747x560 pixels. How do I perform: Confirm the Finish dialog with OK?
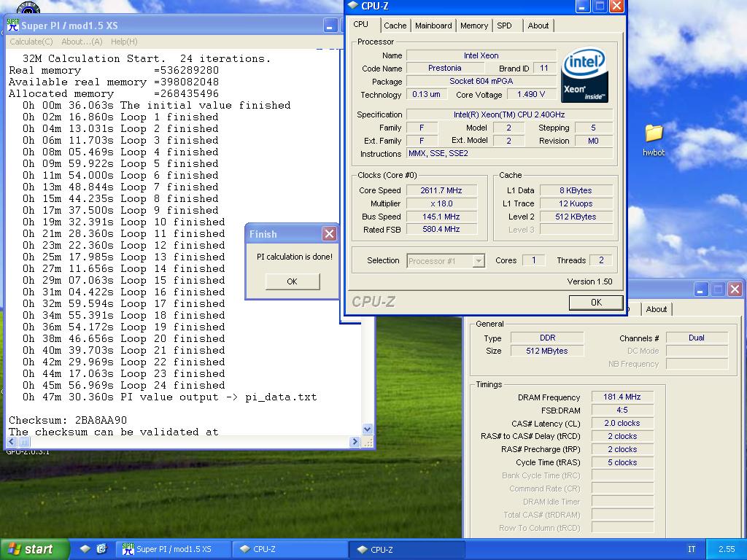(x=292, y=281)
